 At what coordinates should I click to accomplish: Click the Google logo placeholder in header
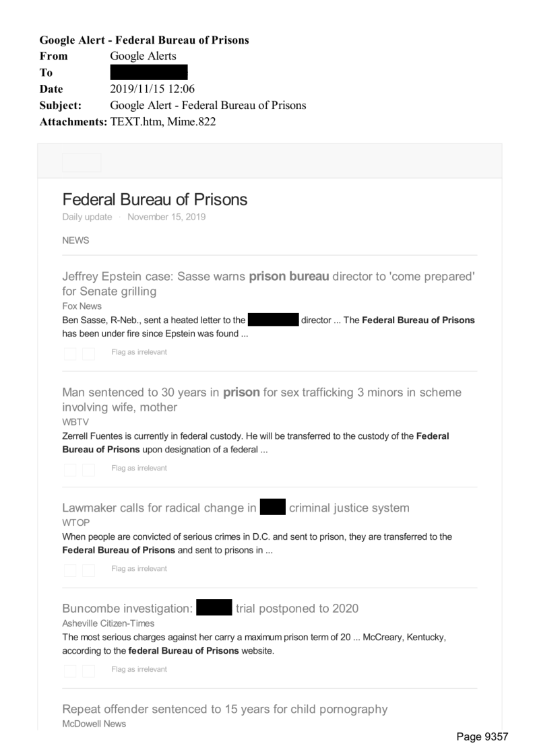[82, 162]
